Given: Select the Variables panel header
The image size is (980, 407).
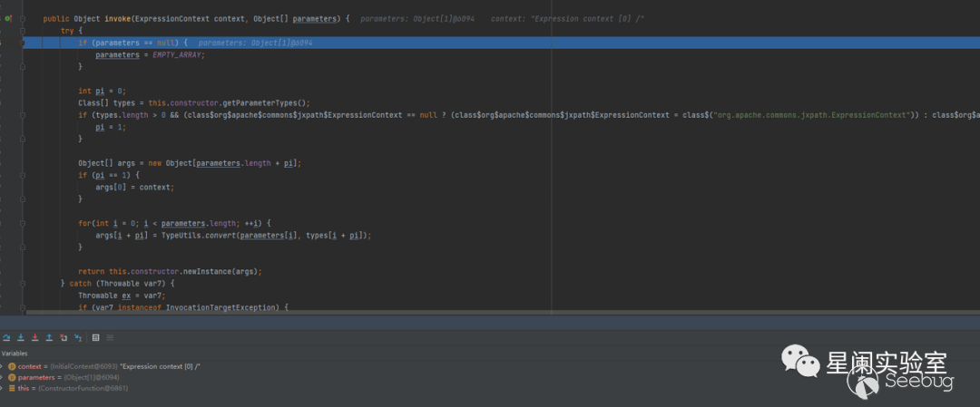Looking at the screenshot, I should coord(15,354).
